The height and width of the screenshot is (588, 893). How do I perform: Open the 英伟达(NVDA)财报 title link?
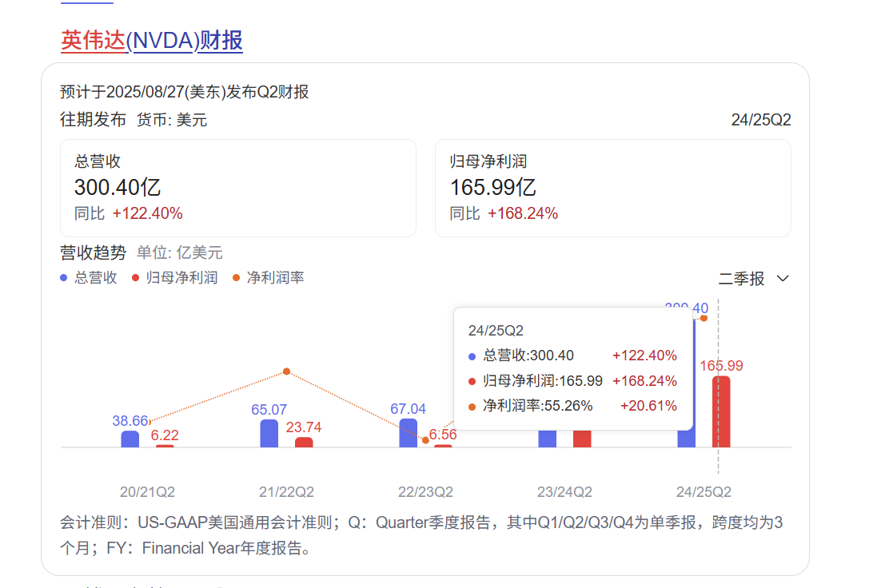[152, 41]
